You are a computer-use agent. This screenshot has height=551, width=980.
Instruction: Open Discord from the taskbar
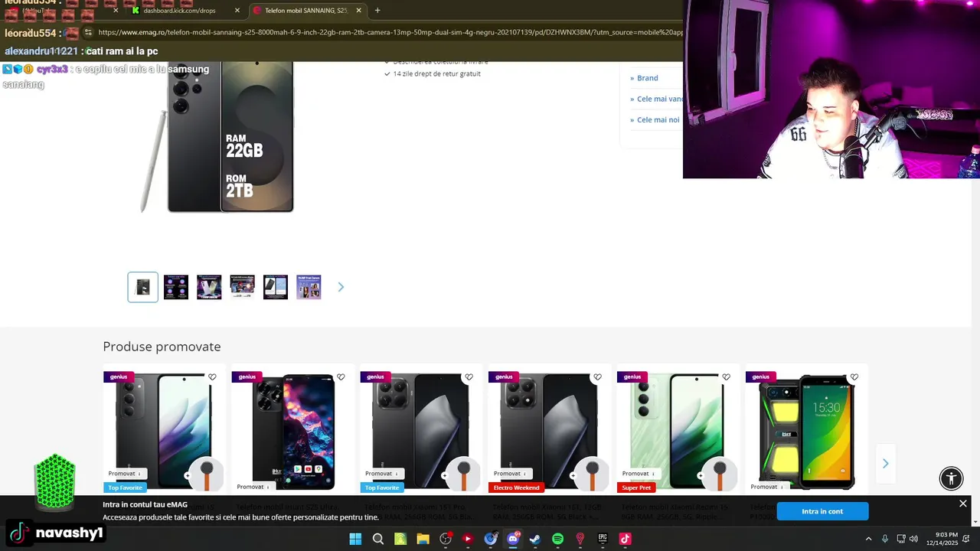click(513, 539)
